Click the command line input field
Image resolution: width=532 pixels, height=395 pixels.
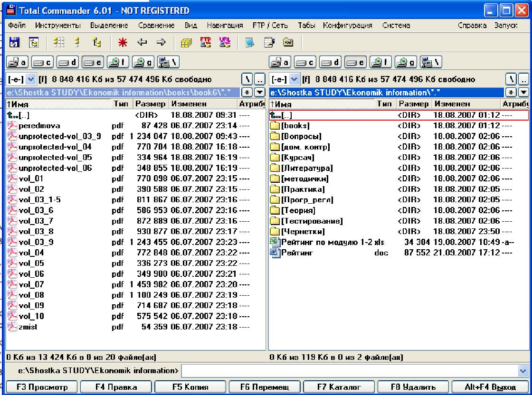tap(350, 371)
